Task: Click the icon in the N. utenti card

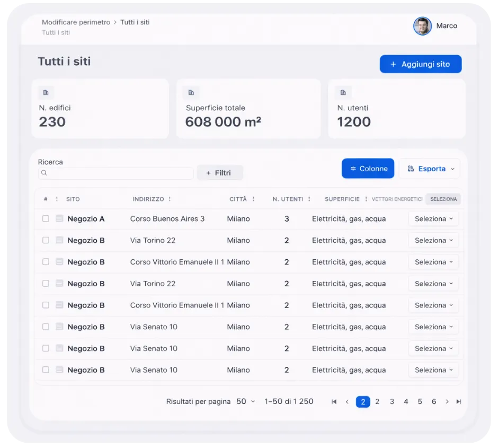Action: coord(343,93)
